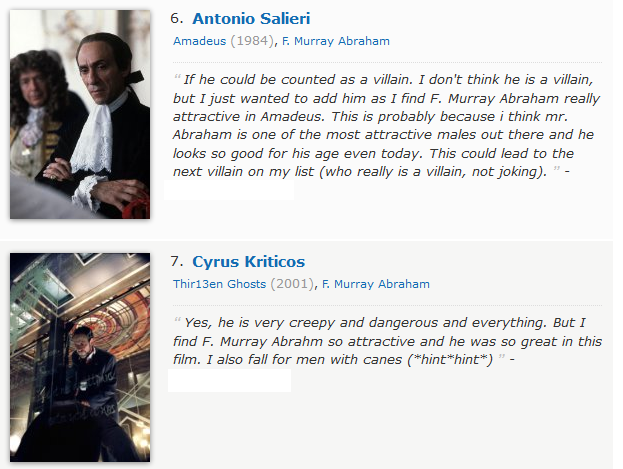Click the closing quote mark after "(*hint*hint*)"
The image size is (623, 469).
click(x=502, y=357)
